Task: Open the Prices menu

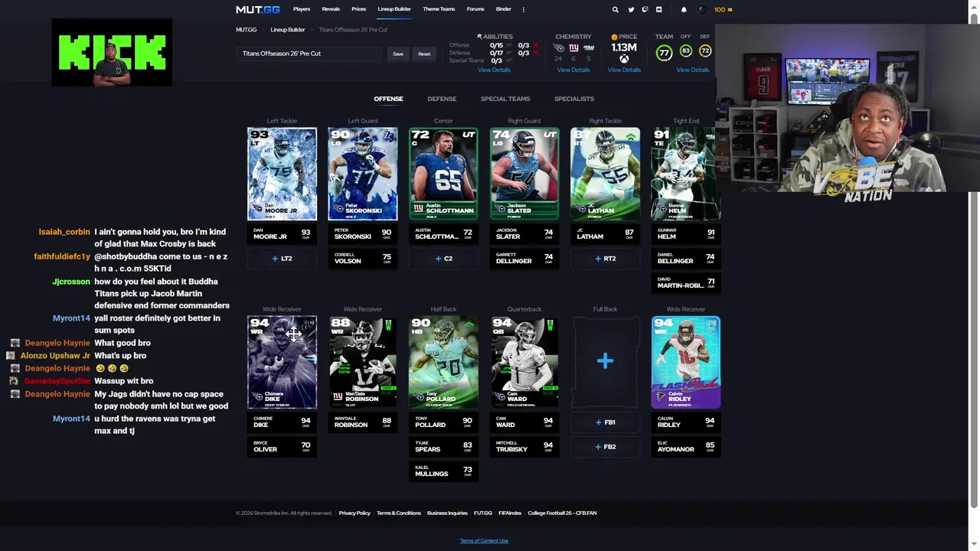Action: click(358, 9)
